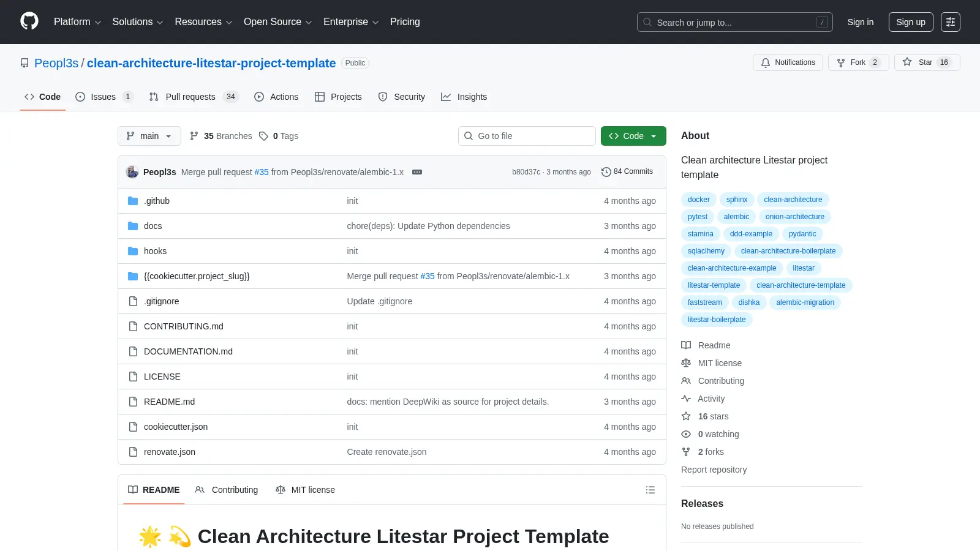Click the Activity pulse icon
This screenshot has height=551, width=980.
[x=686, y=399]
